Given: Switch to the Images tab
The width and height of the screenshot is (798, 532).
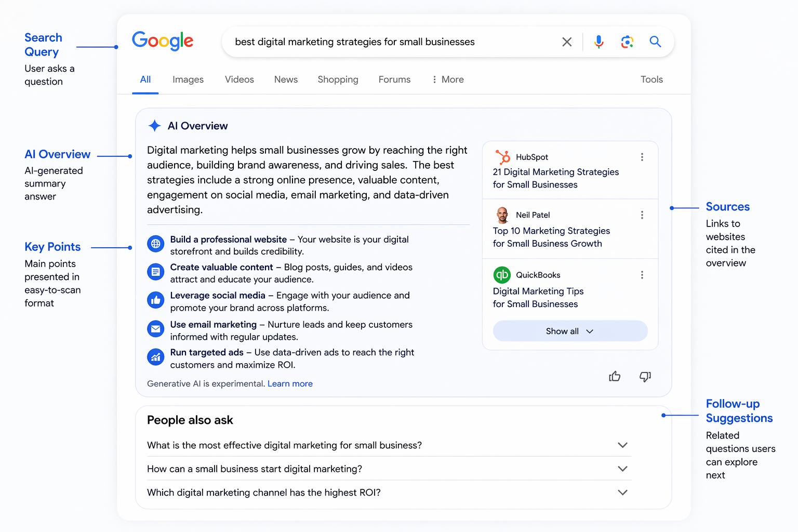Looking at the screenshot, I should (x=188, y=79).
